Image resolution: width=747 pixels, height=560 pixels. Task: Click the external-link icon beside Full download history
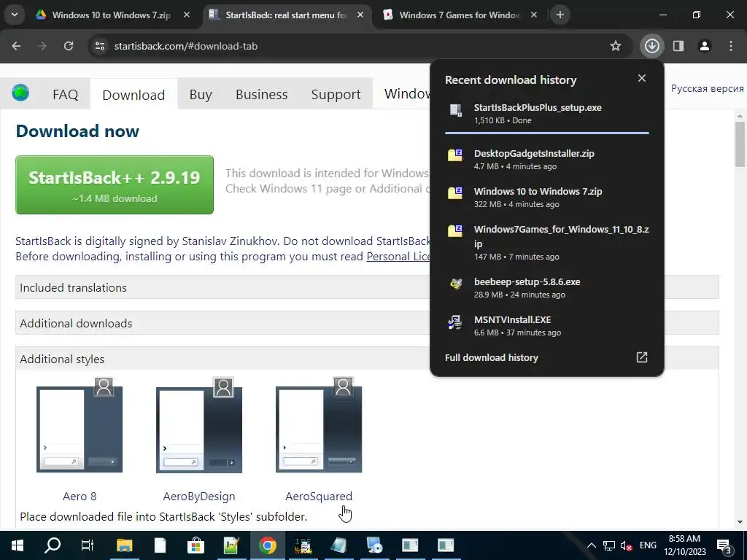(x=642, y=357)
